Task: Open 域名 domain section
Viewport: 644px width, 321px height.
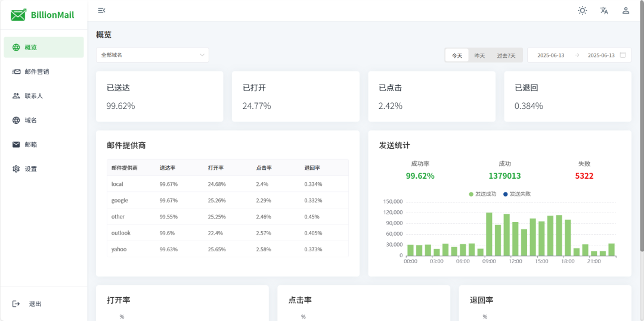Action: pos(30,120)
